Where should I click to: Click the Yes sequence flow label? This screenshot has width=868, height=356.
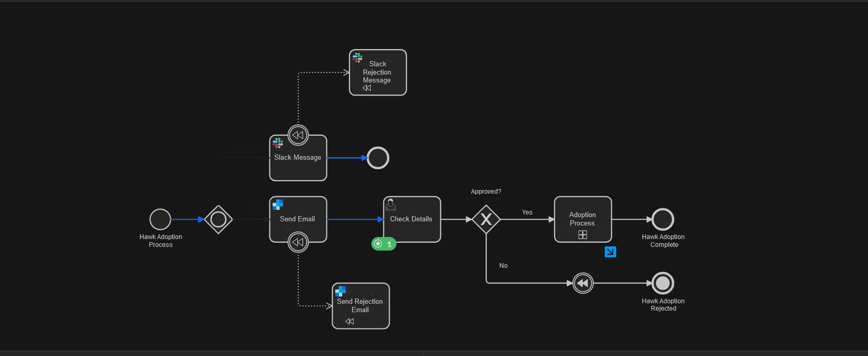tap(527, 212)
